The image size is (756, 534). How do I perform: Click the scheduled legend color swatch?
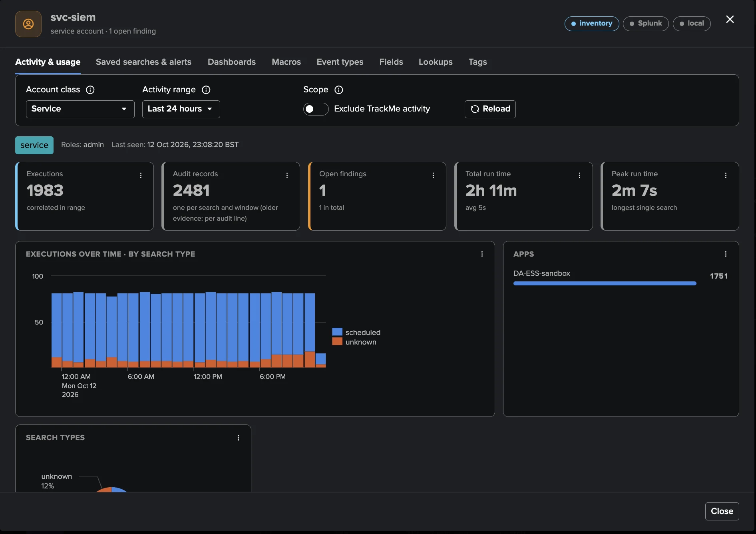(x=337, y=332)
